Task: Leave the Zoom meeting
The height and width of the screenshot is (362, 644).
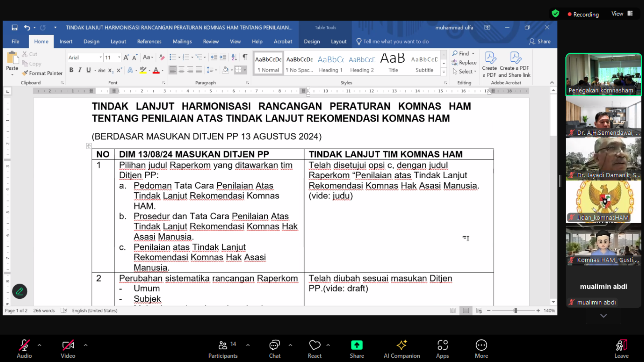Action: pos(621,349)
